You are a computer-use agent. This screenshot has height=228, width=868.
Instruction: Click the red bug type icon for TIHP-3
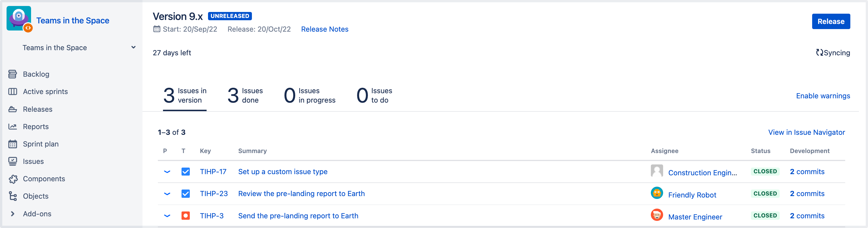tap(185, 216)
